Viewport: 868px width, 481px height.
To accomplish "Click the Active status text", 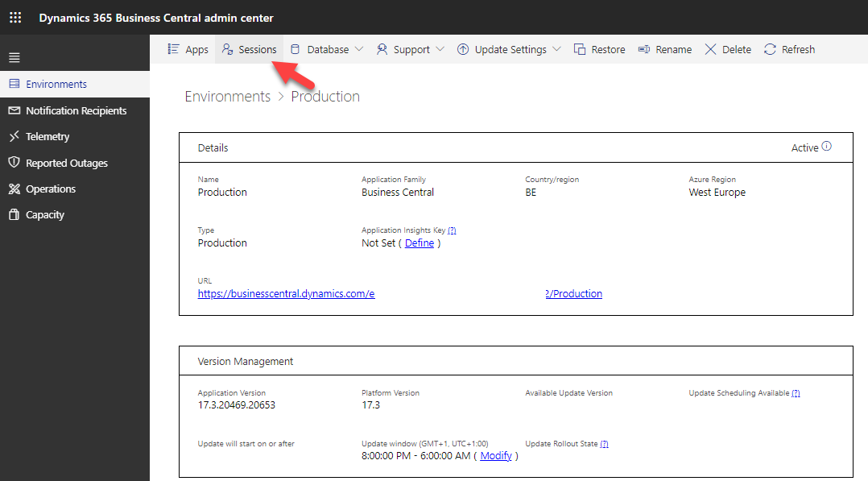I will [x=804, y=148].
